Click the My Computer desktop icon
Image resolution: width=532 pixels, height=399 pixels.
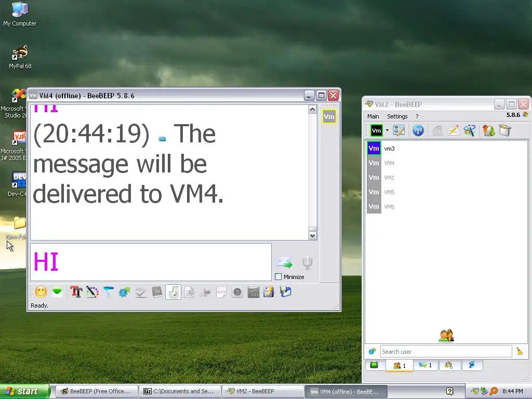[20, 14]
